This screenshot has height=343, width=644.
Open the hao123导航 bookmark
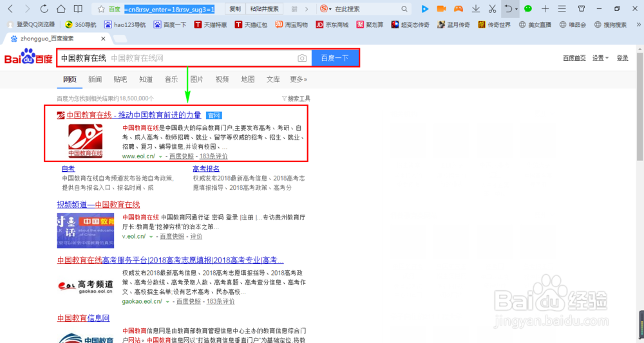point(125,24)
